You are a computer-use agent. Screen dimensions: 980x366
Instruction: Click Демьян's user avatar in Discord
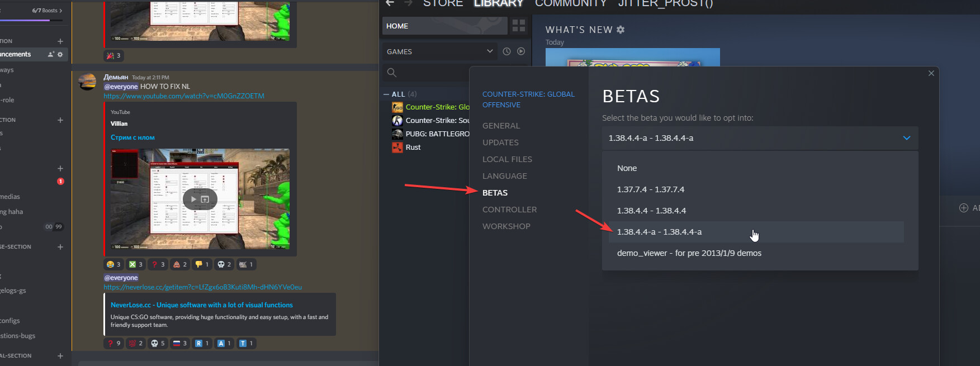tap(87, 82)
